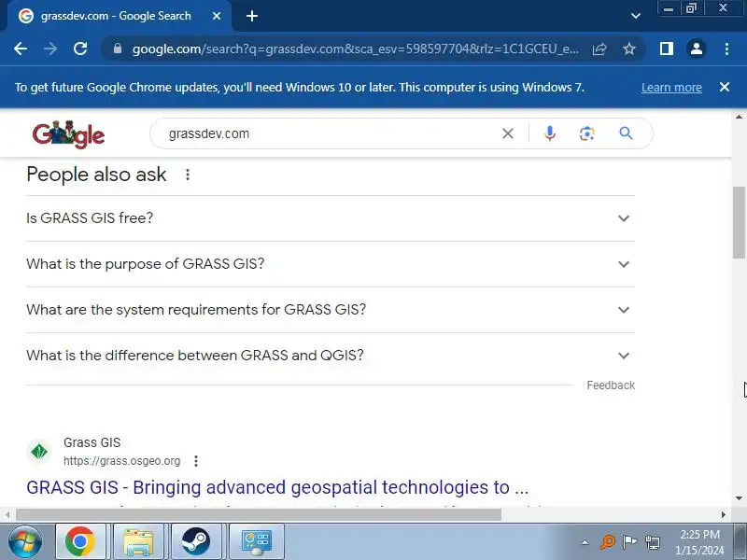Click the Grass GIS site name
This screenshot has width=747, height=560.
click(x=92, y=442)
